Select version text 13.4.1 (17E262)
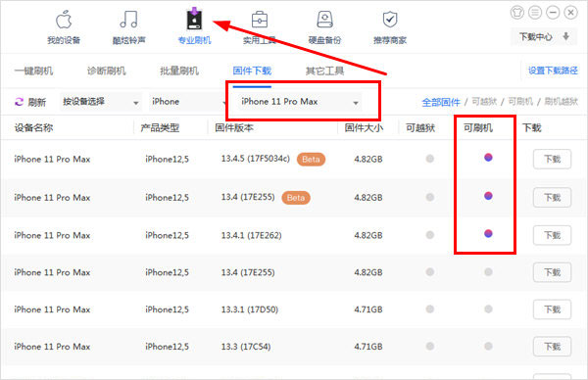 click(x=251, y=235)
